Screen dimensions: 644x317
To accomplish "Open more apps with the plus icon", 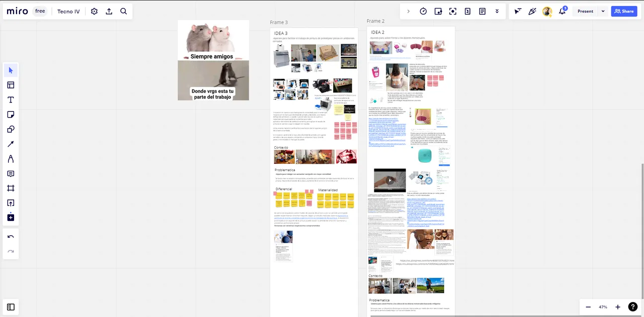I will (11, 218).
